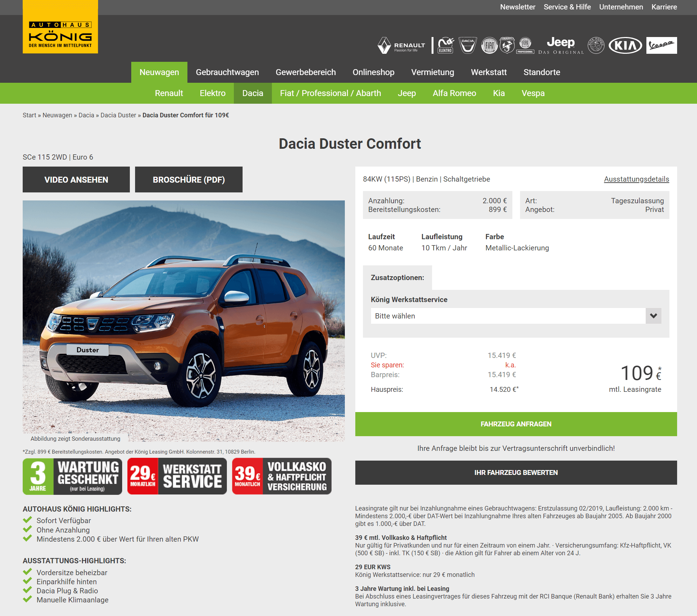Expand the König Werkstattservice dropdown arrow
This screenshot has height=616, width=697.
pos(653,316)
